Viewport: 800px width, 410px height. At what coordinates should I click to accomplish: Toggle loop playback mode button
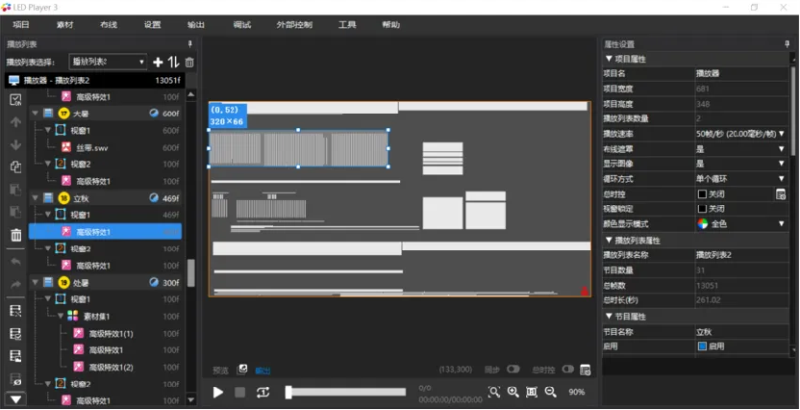[x=263, y=392]
